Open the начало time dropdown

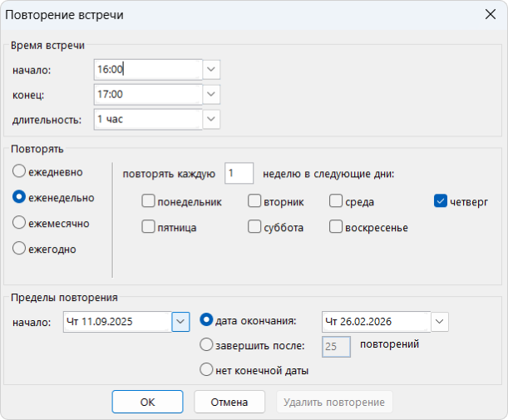[212, 69]
